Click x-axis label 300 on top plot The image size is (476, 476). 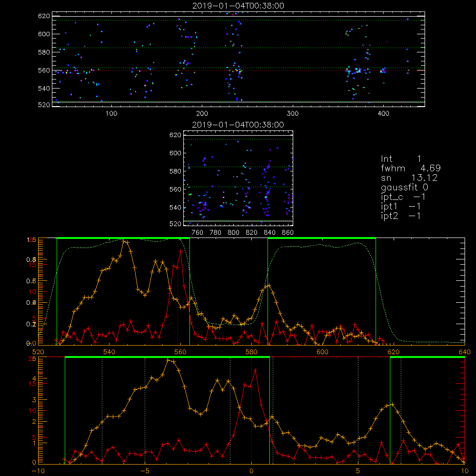293,114
